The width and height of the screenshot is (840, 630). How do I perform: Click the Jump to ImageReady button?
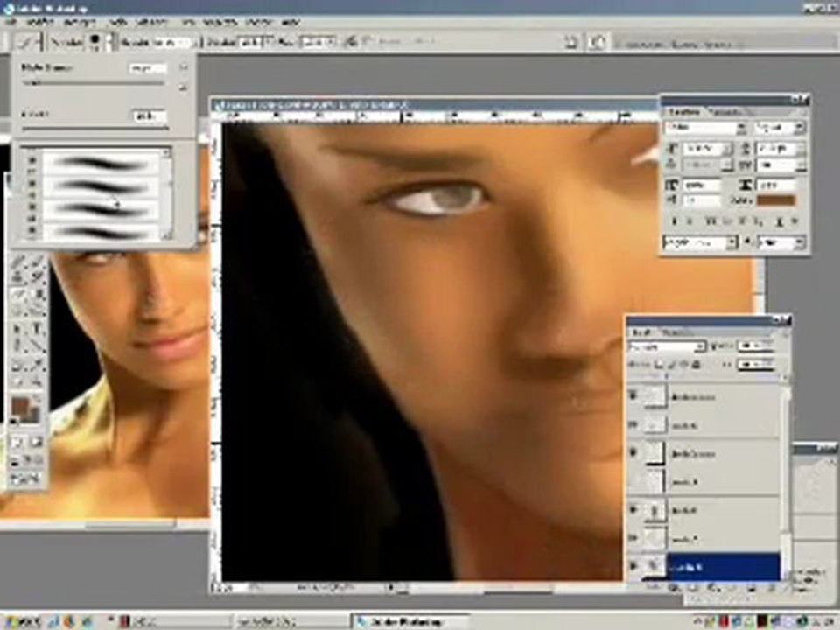click(x=25, y=479)
